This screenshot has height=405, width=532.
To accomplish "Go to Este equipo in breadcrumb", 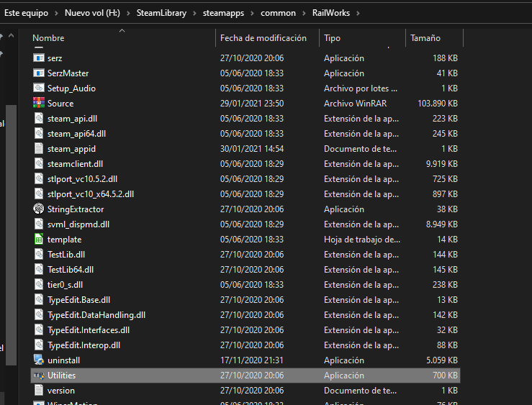I will pos(26,13).
